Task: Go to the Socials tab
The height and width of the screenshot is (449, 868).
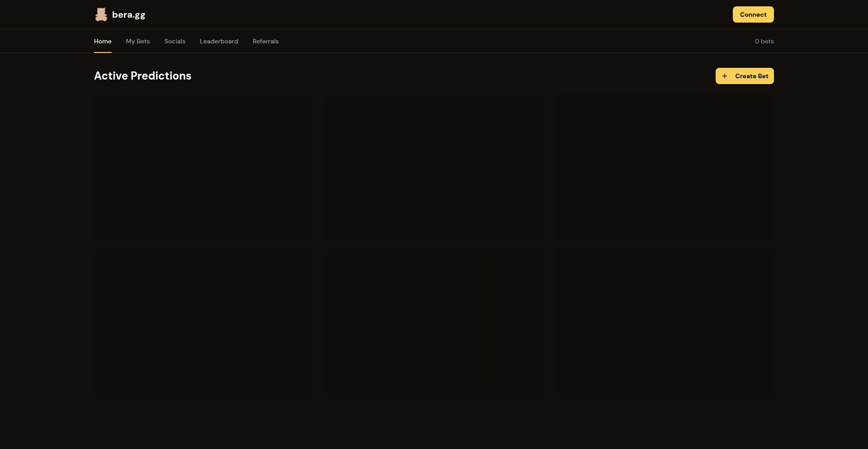Action: pyautogui.click(x=175, y=41)
